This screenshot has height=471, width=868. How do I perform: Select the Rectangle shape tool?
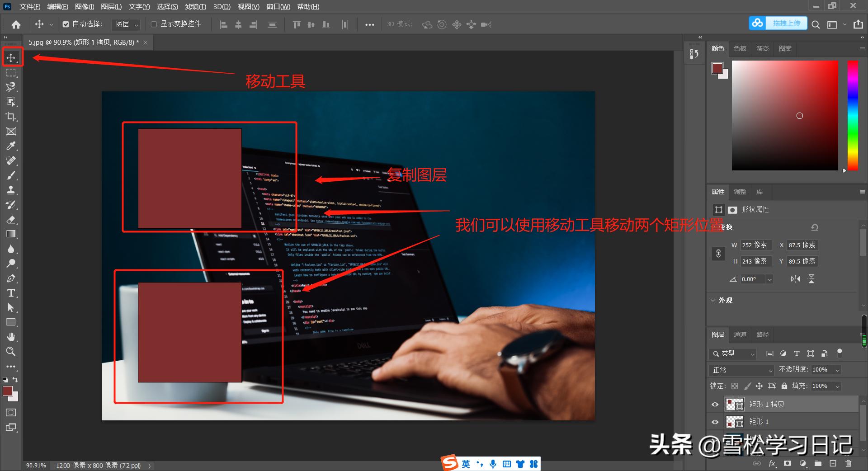(x=11, y=322)
